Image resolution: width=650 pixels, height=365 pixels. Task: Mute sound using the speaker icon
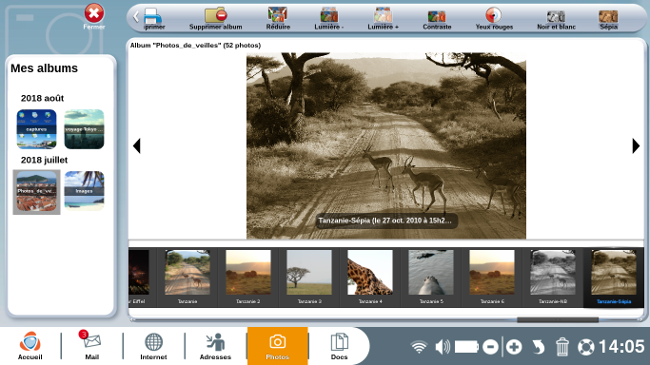[443, 347]
